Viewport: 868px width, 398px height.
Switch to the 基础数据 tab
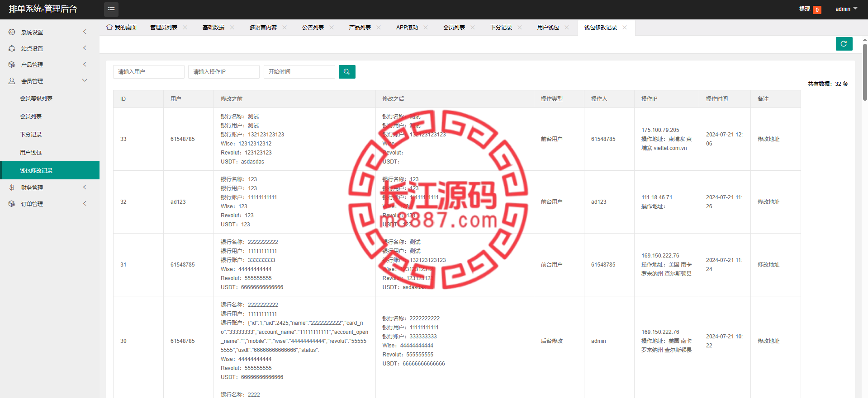point(213,28)
